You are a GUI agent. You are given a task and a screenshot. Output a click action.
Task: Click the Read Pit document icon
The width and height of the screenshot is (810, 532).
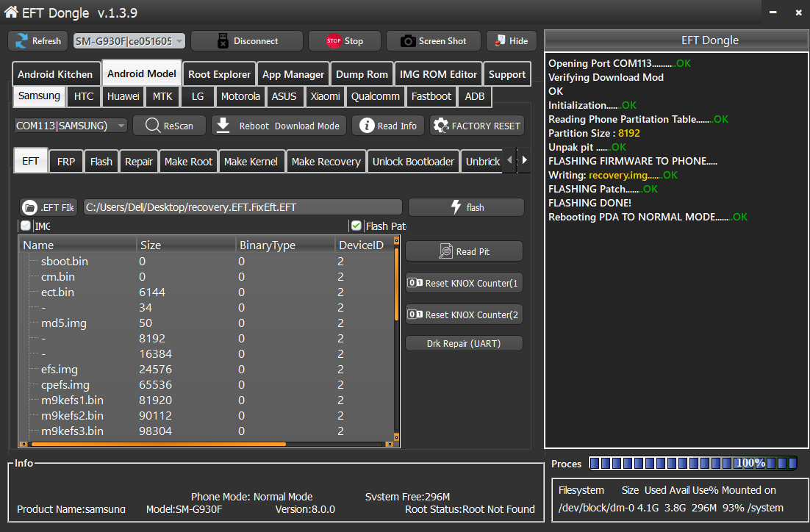[445, 251]
